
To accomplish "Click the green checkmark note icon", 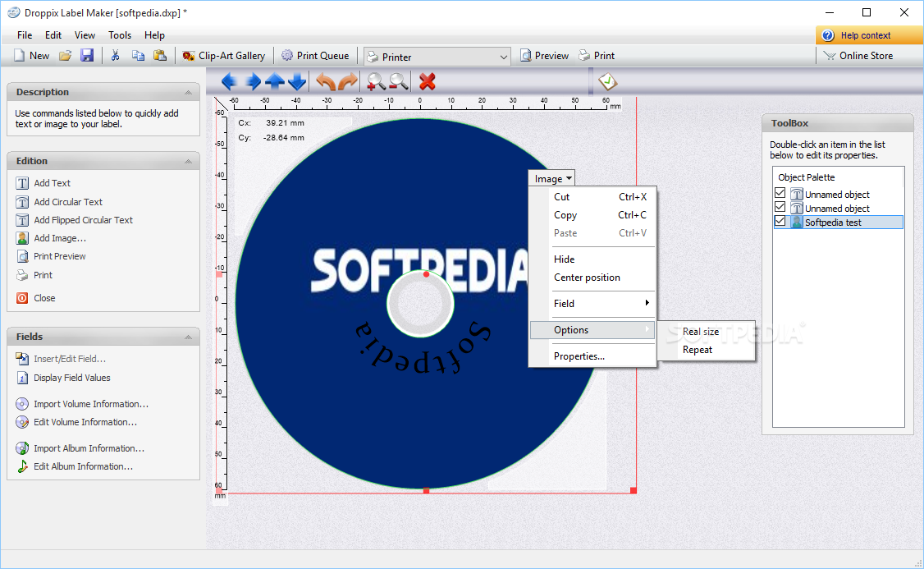I will tap(607, 81).
